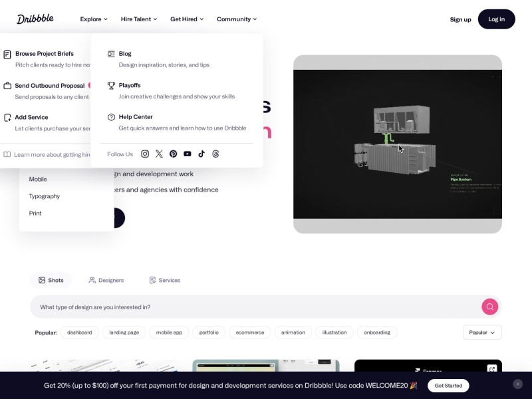Select Send Outbound Proposal
This screenshot has width=532, height=399.
coord(49,86)
